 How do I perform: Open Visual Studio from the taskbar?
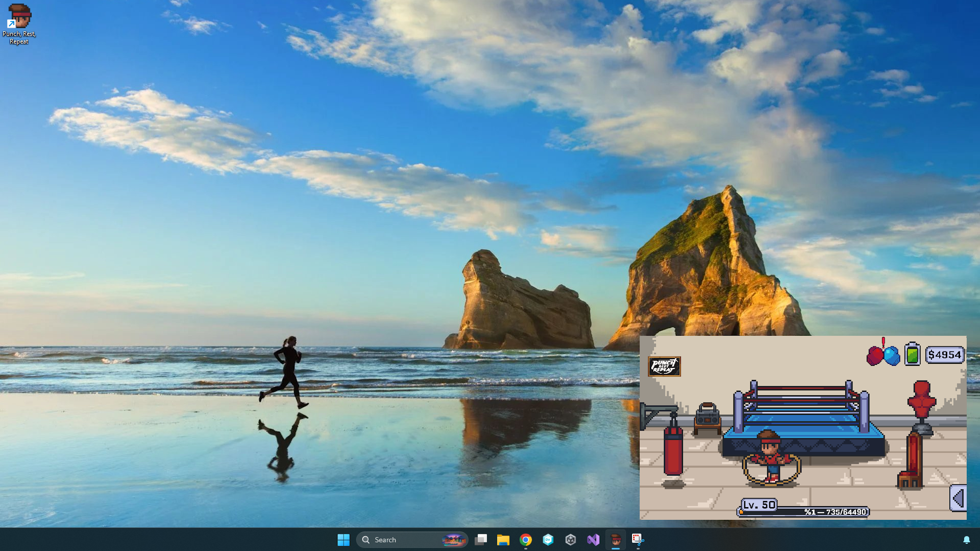tap(593, 540)
